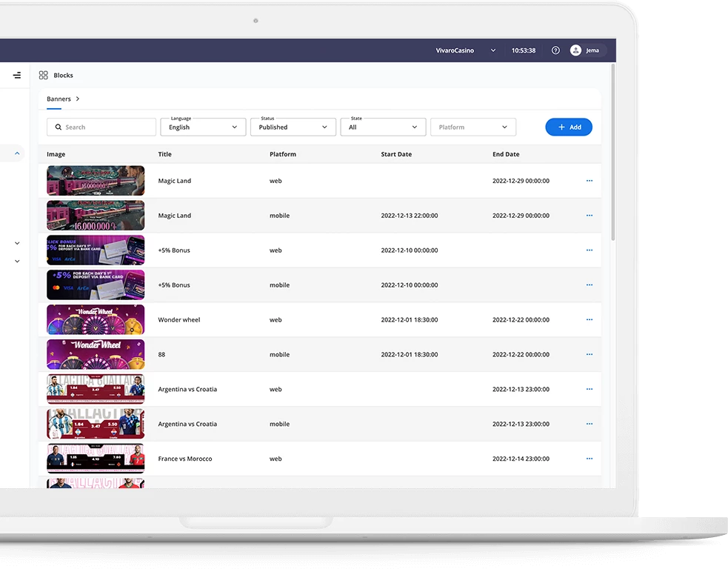Open actions menu for France vs Morocco
The height and width of the screenshot is (569, 728).
coord(590,459)
